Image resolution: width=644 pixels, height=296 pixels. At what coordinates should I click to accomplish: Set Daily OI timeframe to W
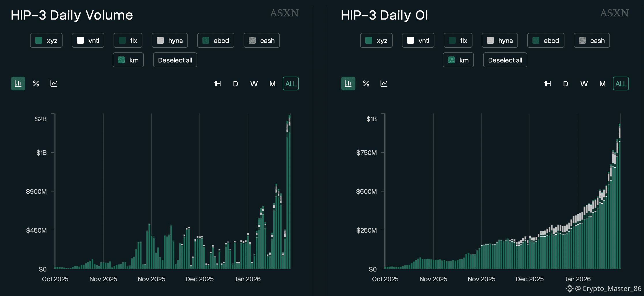(584, 84)
